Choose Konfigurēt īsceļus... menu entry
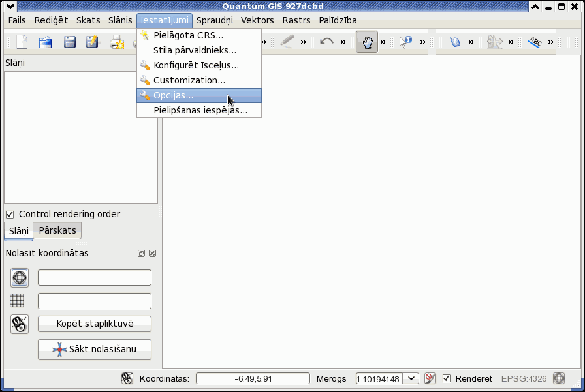The height and width of the screenshot is (392, 585). coord(199,65)
